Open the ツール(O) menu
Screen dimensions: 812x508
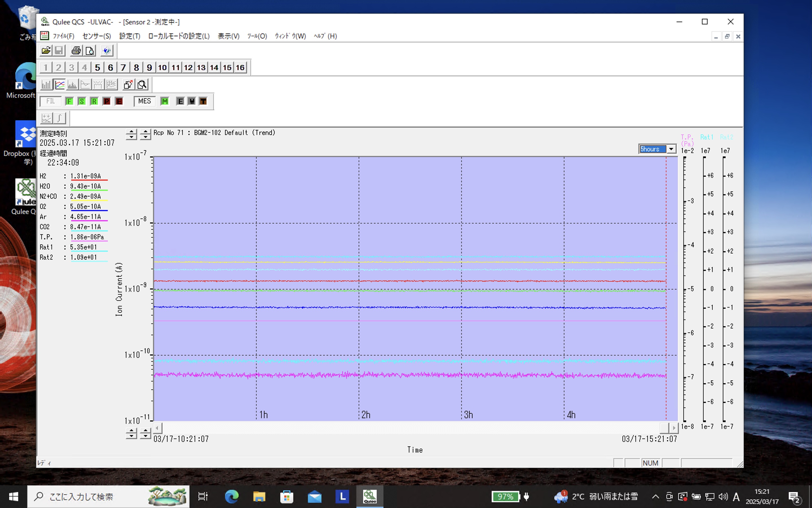click(x=257, y=36)
